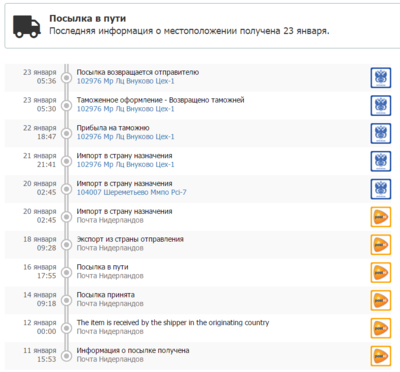The height and width of the screenshot is (372, 400).
Task: Click status text Экспорт из страны отправления
Action: tap(130, 239)
